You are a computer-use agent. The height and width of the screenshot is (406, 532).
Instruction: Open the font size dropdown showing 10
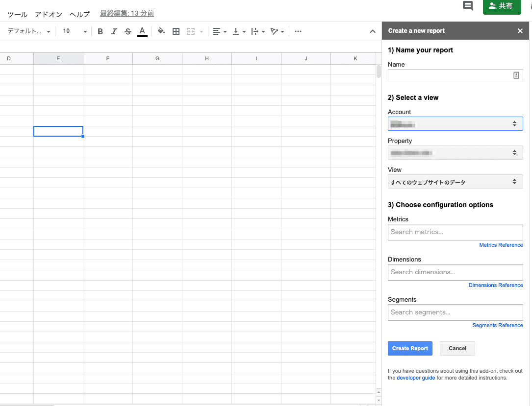75,31
